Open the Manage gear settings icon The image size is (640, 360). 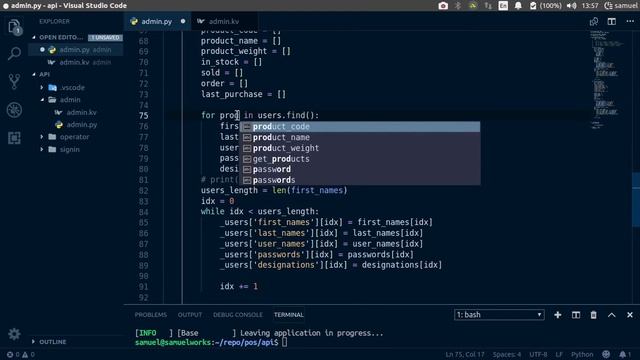click(x=14, y=334)
